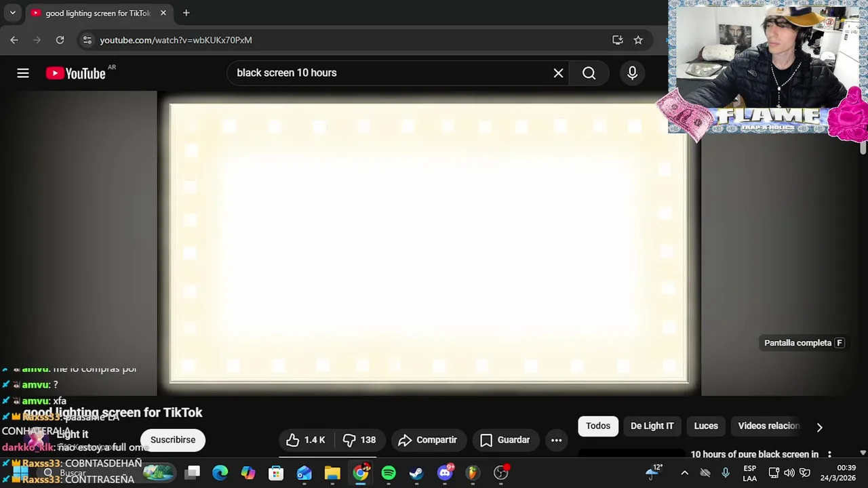This screenshot has height=488, width=868.
Task: Click the tray microphone icon
Action: (x=726, y=472)
